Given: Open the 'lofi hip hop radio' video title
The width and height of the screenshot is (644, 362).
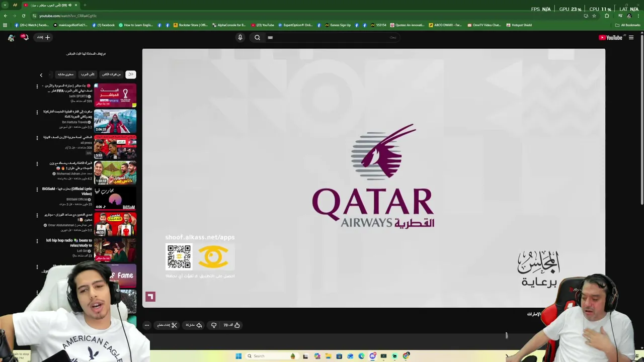Looking at the screenshot, I should [x=69, y=243].
